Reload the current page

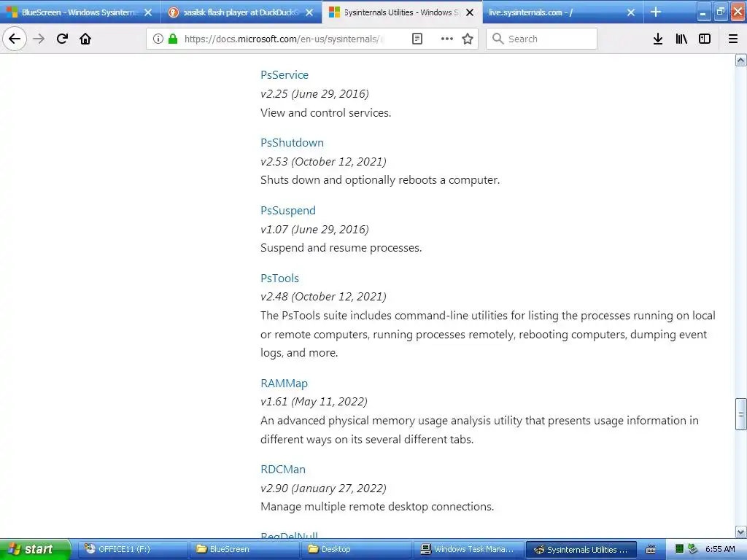(62, 39)
